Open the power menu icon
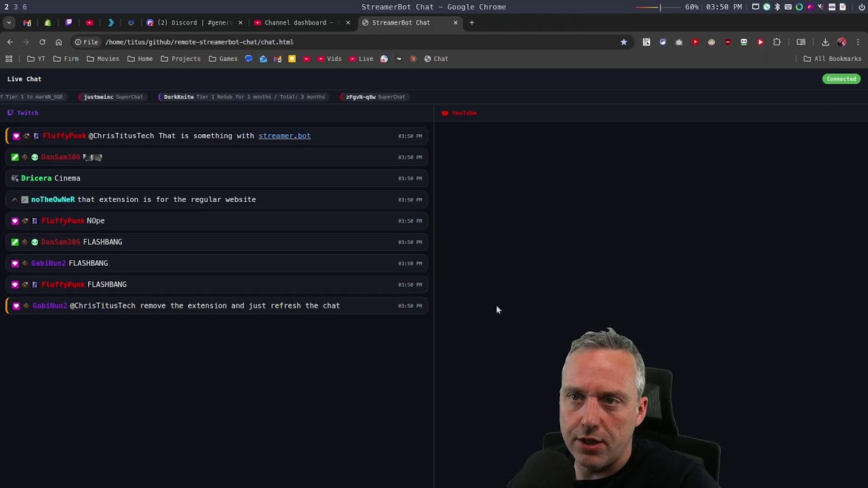This screenshot has width=868, height=488. point(862,7)
